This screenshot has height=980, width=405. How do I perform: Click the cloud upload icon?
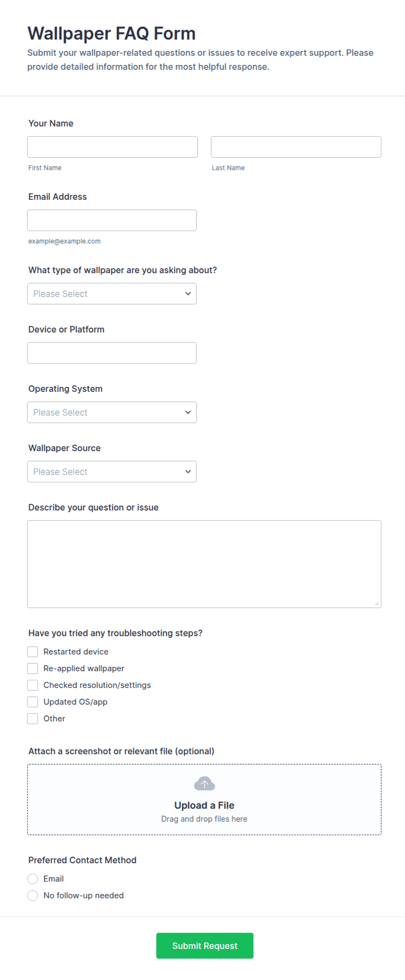pos(204,783)
